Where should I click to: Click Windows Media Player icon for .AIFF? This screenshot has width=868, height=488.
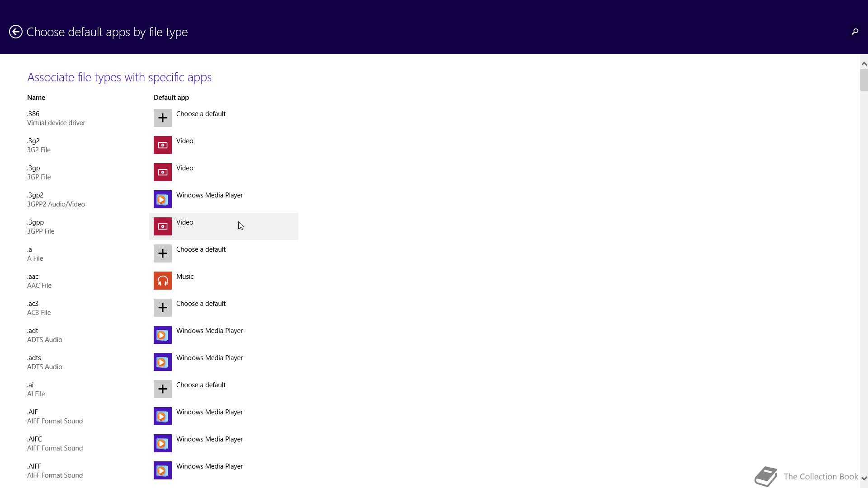[x=163, y=470]
